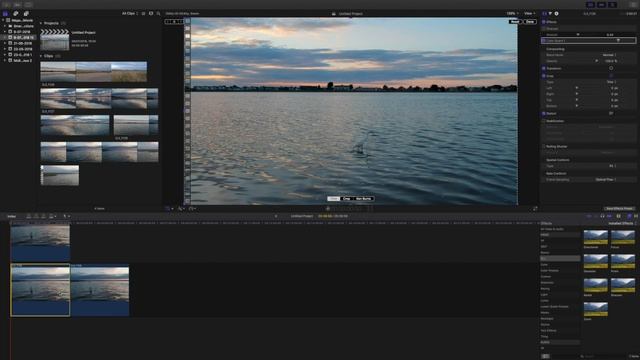Image resolution: width=640 pixels, height=360 pixels.
Task: Append the selected clip to the storyline
Action: tap(43, 216)
